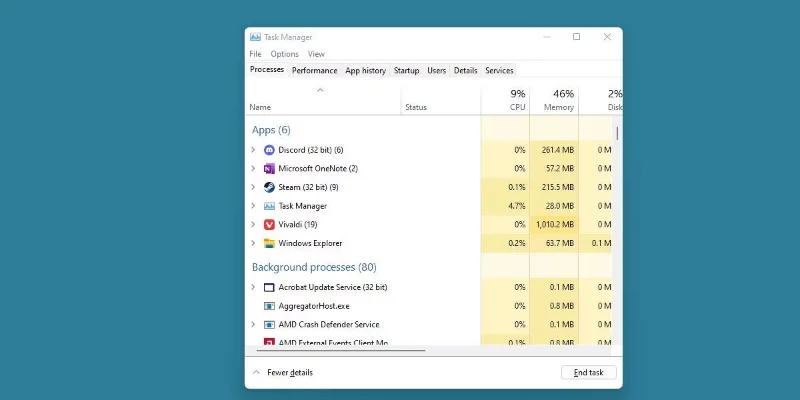Switch to the Performance tab
This screenshot has width=800, height=400.
(x=314, y=70)
